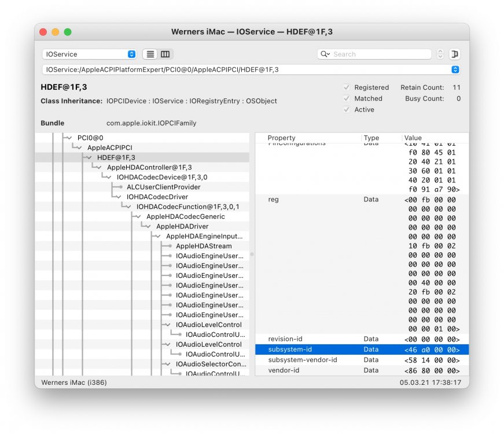Viewport: 504px width, 434px height.
Task: Collapse the AppleHDACodecGeneric node
Action: coord(138,216)
